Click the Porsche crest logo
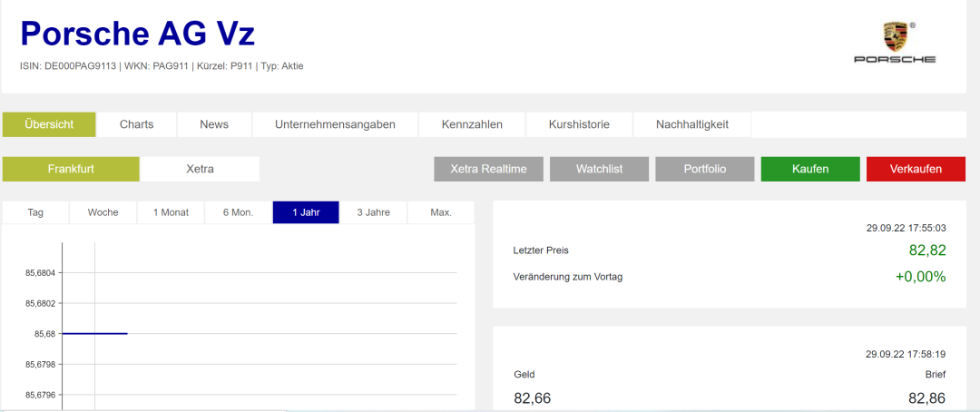Viewport: 980px width, 412px height. tap(894, 37)
